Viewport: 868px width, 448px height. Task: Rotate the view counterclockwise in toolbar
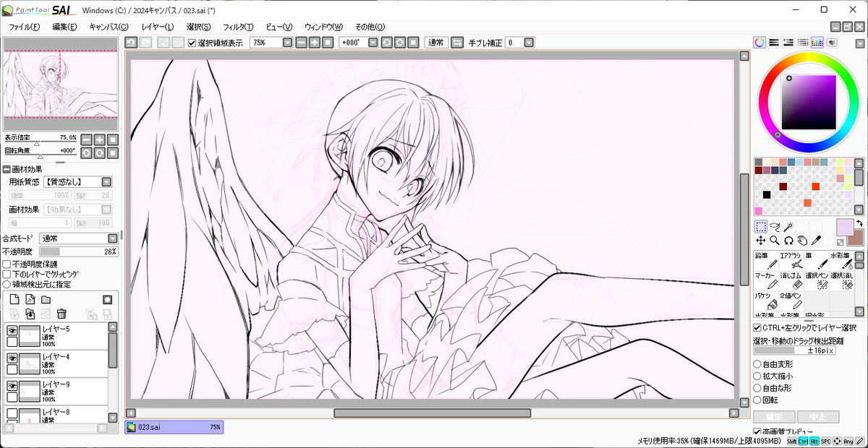pyautogui.click(x=386, y=43)
